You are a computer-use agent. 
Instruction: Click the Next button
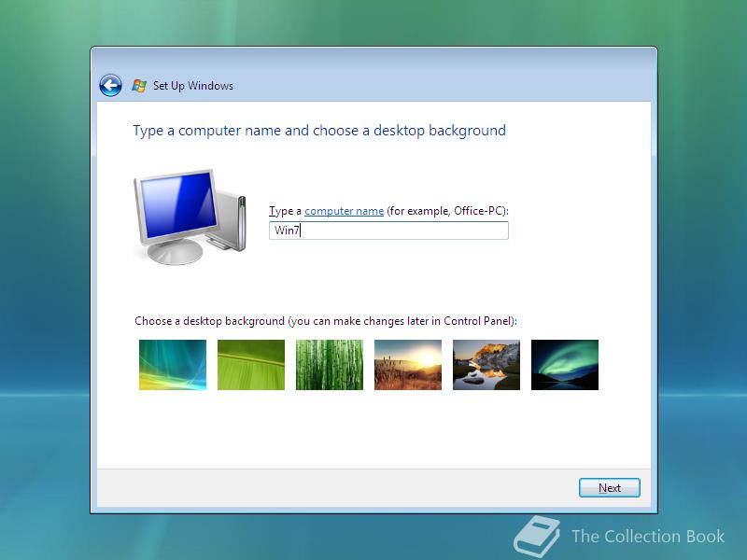pos(610,488)
